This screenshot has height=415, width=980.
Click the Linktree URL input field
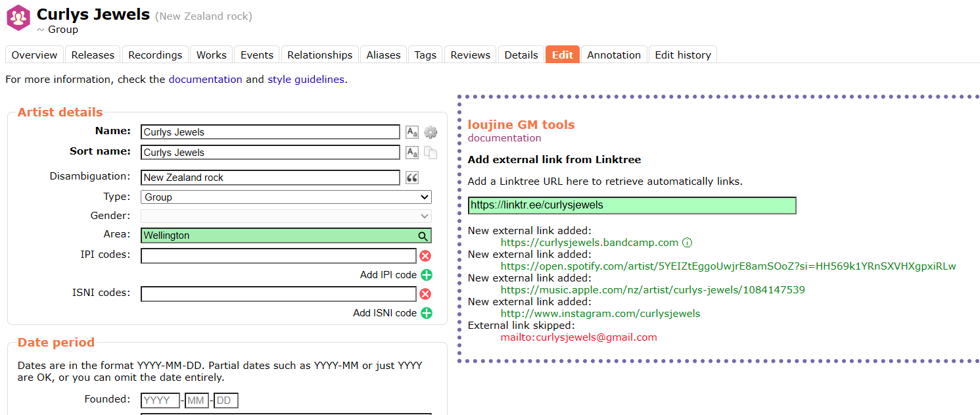(631, 205)
